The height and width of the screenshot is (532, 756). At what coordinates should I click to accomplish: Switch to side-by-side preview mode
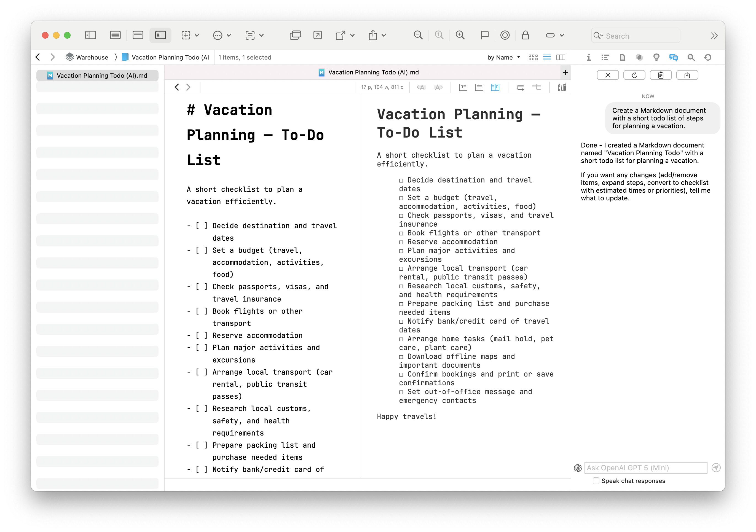pos(495,87)
